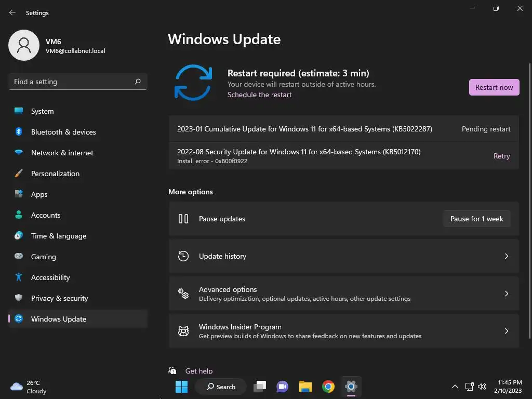Viewport: 532px width, 399px height.
Task: Click the Pending restart status text
Action: tap(486, 129)
